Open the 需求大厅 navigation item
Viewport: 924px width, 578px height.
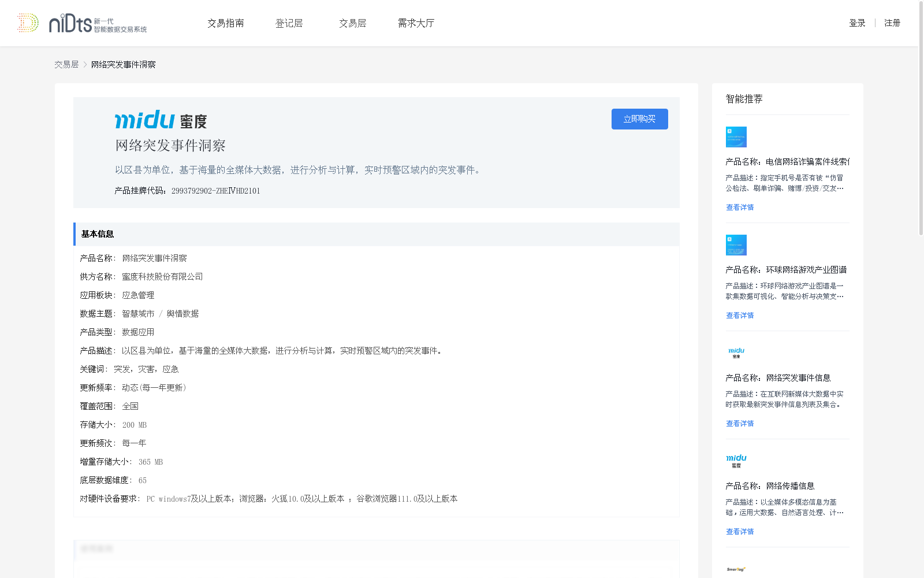click(x=416, y=23)
